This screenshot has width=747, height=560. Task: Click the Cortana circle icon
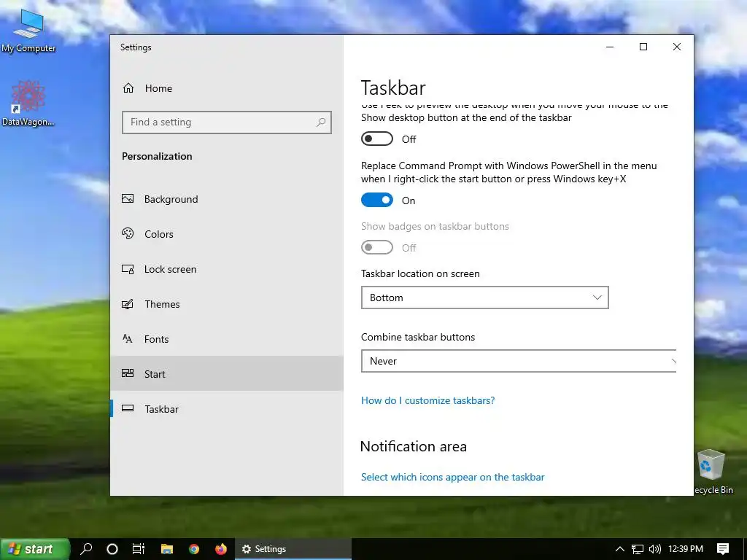click(112, 549)
